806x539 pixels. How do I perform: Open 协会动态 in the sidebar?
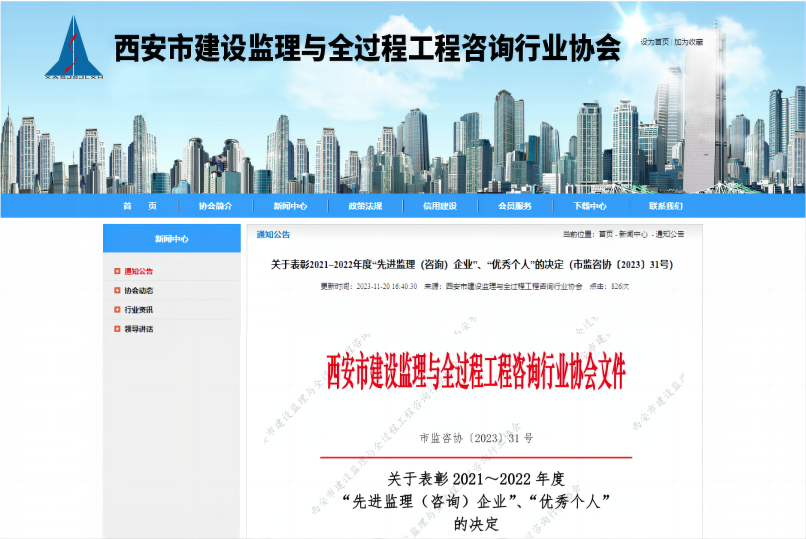138,290
